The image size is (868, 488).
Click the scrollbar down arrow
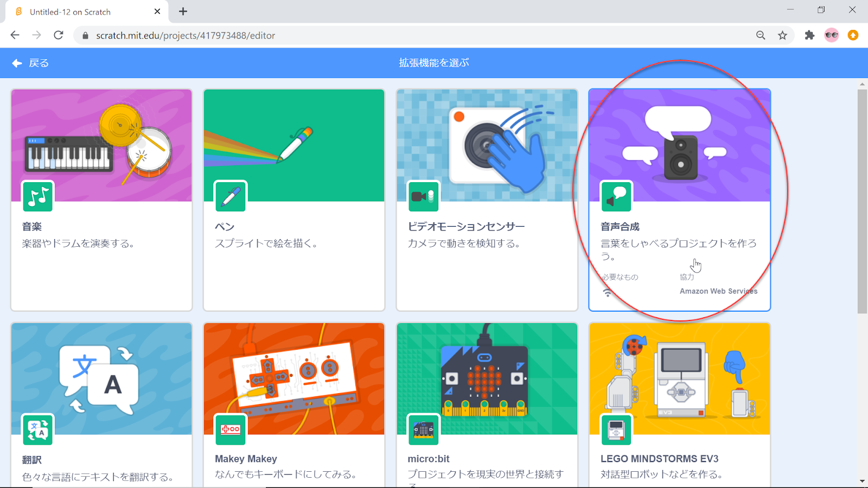(862, 481)
